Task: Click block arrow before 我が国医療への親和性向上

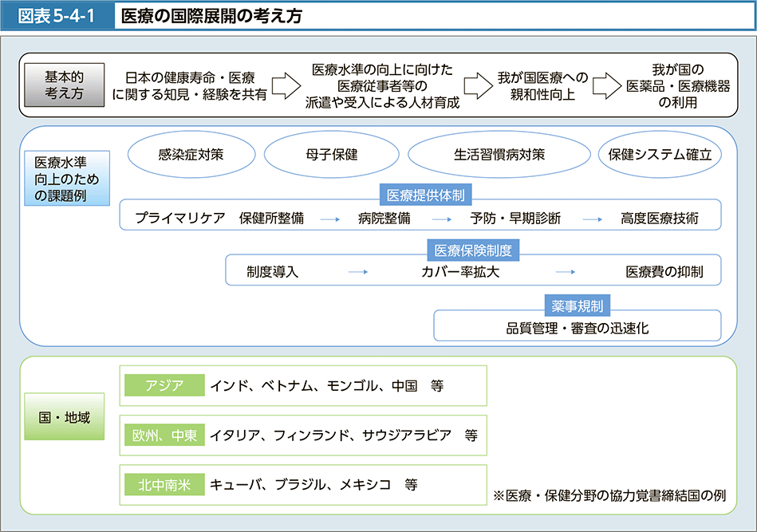Action: pos(476,86)
